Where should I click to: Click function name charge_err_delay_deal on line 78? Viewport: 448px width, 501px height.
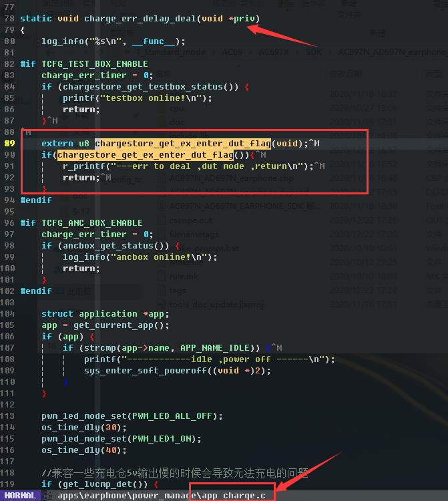(140, 19)
